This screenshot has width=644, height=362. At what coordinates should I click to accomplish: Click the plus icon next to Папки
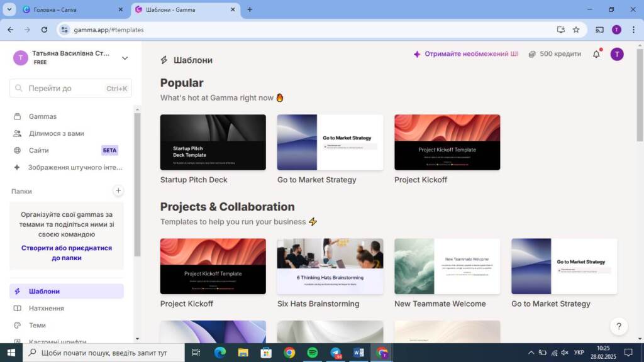point(118,190)
